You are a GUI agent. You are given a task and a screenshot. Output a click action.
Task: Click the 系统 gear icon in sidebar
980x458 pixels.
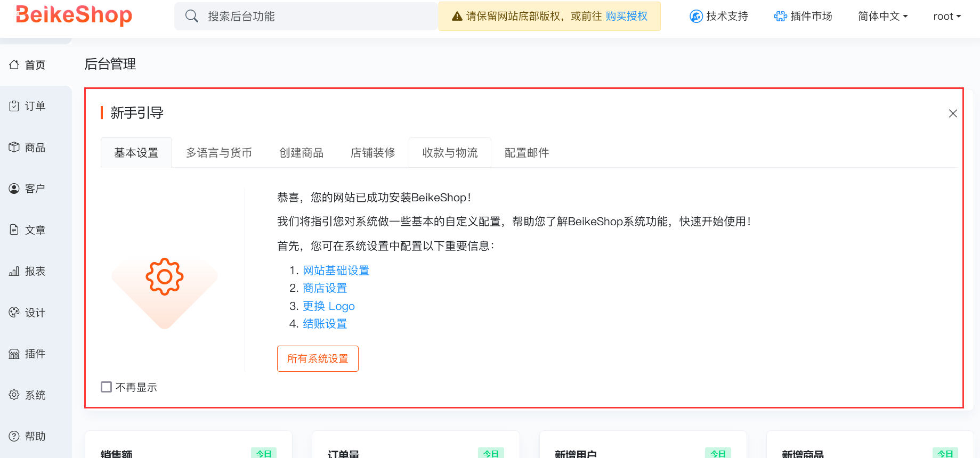point(14,395)
